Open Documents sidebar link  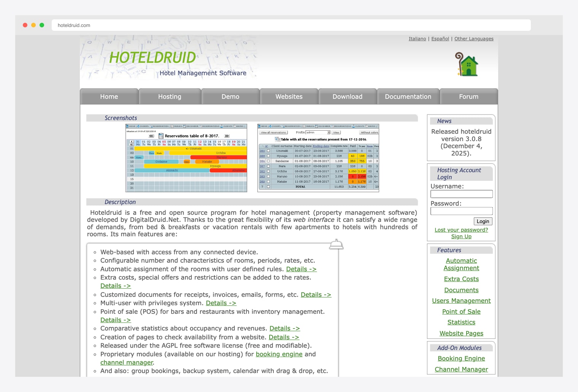[461, 290]
